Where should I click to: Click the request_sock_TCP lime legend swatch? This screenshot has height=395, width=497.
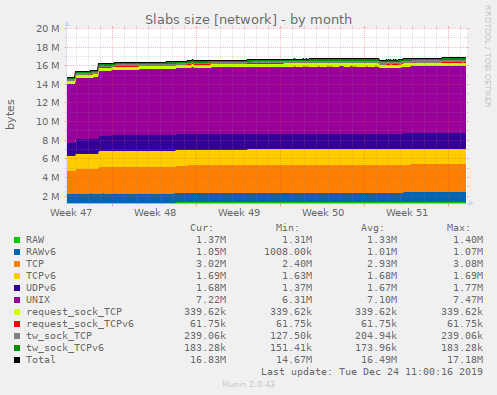point(17,312)
